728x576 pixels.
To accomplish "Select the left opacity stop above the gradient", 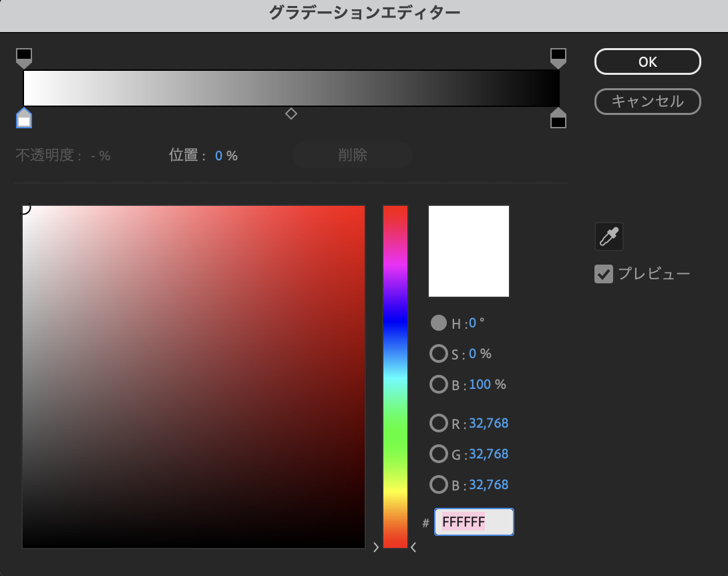I will [25, 58].
